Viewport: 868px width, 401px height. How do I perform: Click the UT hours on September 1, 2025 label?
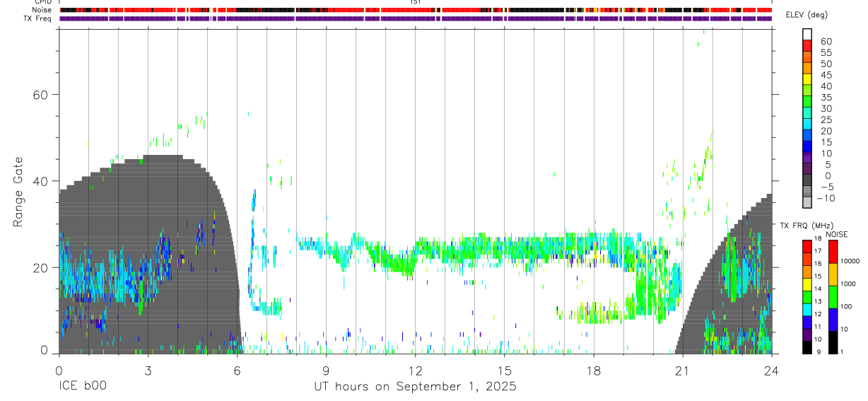[415, 386]
